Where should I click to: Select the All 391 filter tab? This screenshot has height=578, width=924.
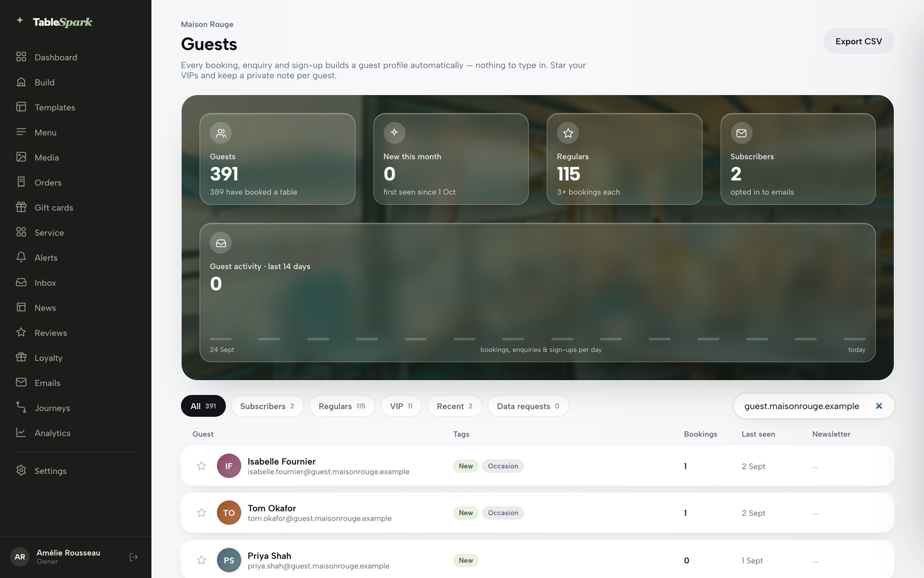click(x=203, y=406)
